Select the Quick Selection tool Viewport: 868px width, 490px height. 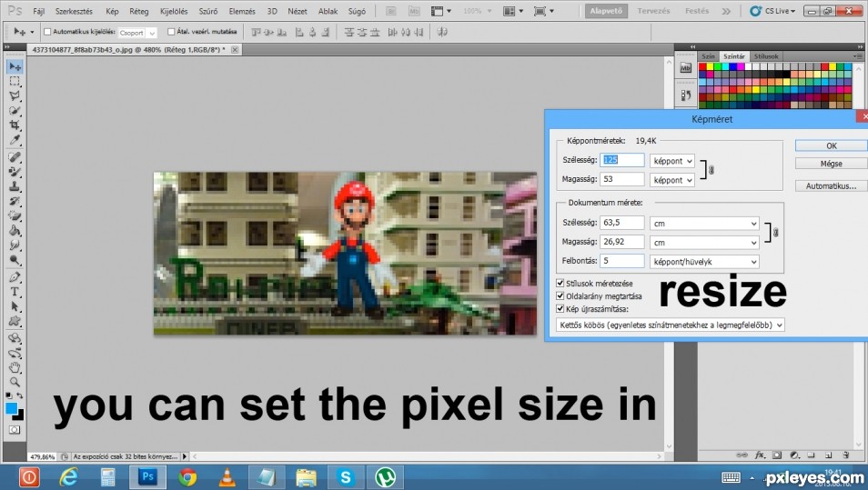click(15, 110)
